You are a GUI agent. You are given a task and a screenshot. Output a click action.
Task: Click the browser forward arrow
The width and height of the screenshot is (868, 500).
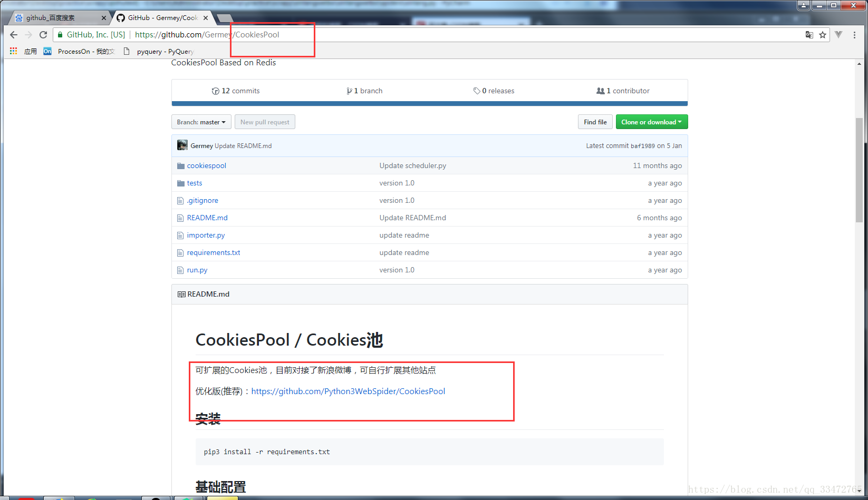tap(28, 35)
